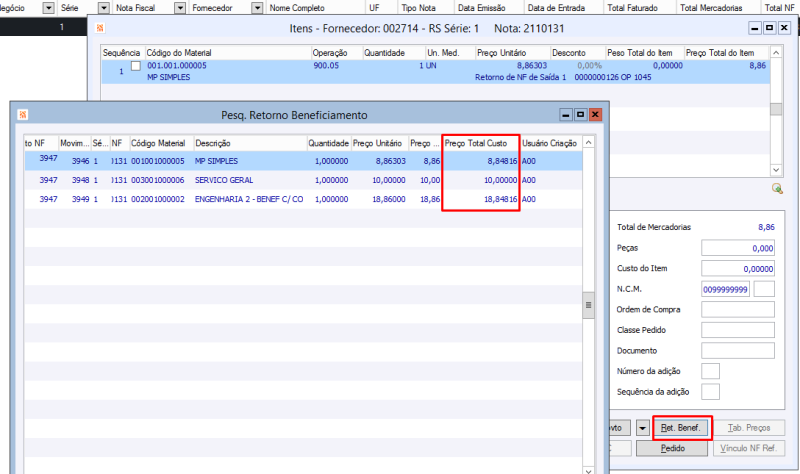The image size is (800, 474).
Task: Click the Nome Completo column header
Action: point(315,8)
